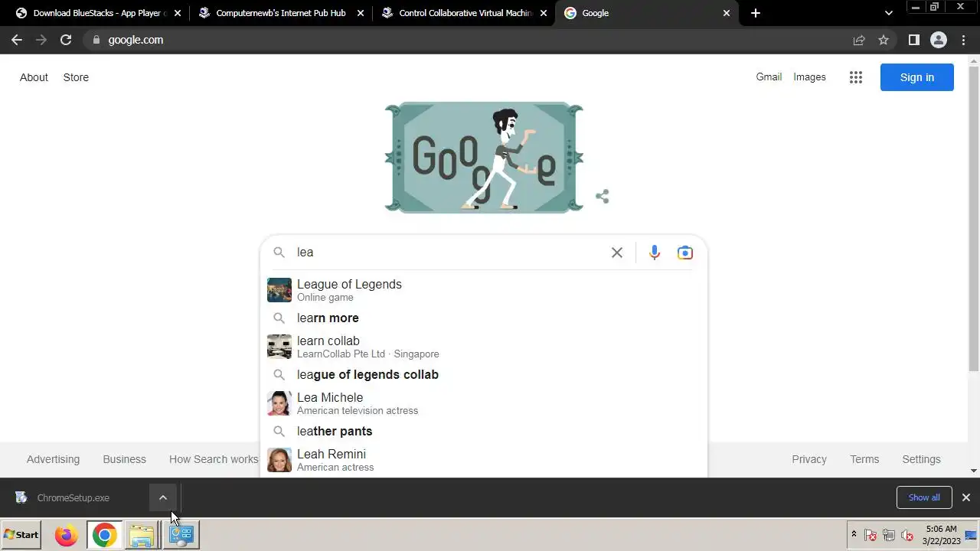Screen dimensions: 980x551
Task: Open the Google apps grid icon
Action: tap(856, 77)
